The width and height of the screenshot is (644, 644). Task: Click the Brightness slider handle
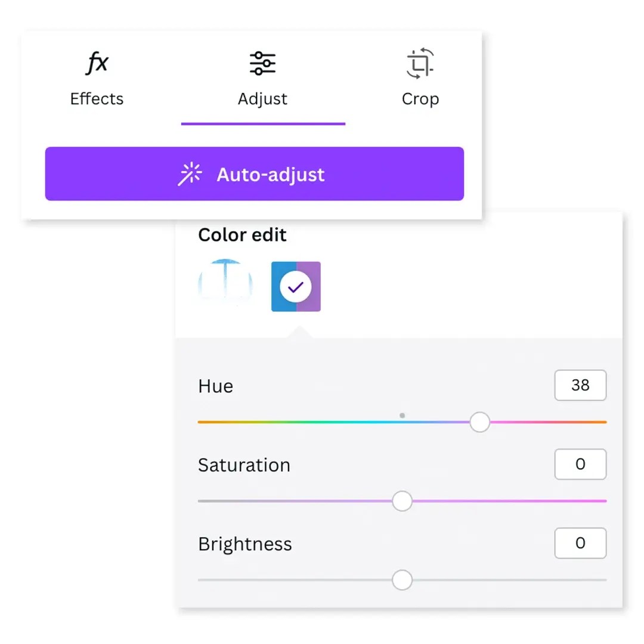402,580
